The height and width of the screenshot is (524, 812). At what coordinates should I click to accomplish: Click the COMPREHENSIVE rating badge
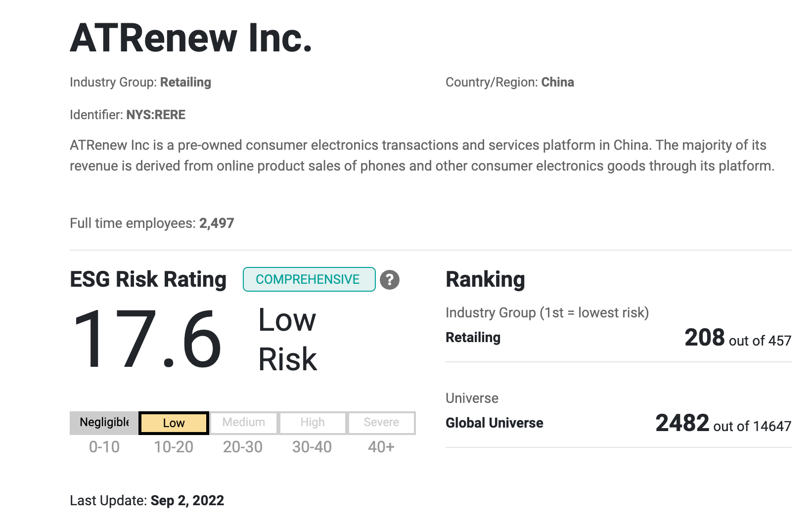309,280
